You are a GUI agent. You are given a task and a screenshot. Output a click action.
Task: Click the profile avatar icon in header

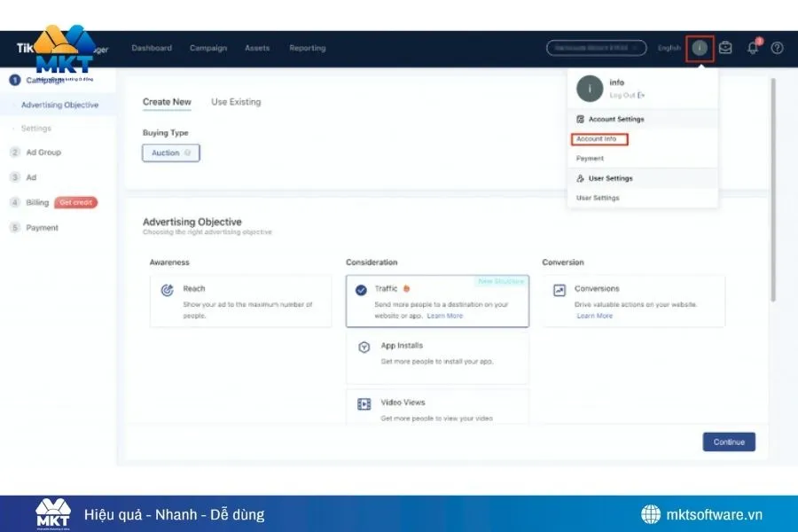pyautogui.click(x=700, y=48)
